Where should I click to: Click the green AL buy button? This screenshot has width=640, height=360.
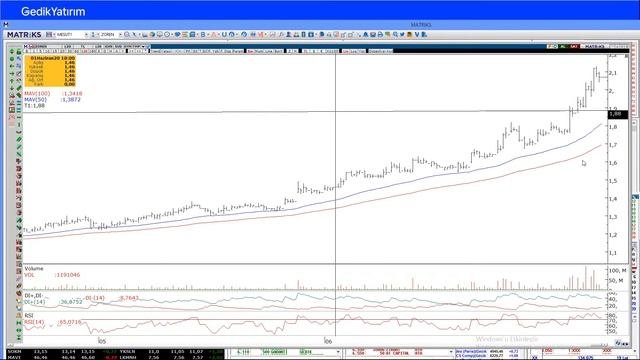563,47
